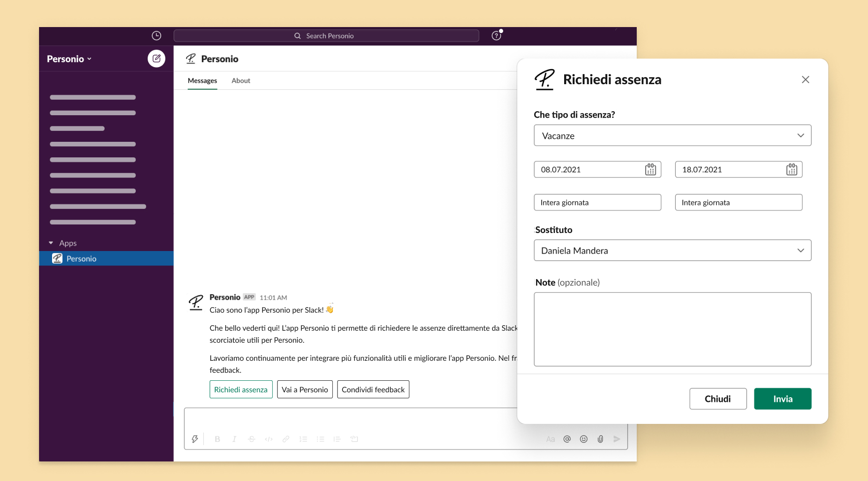Click the Personio sender name in message
The image size is (868, 481).
[225, 297]
